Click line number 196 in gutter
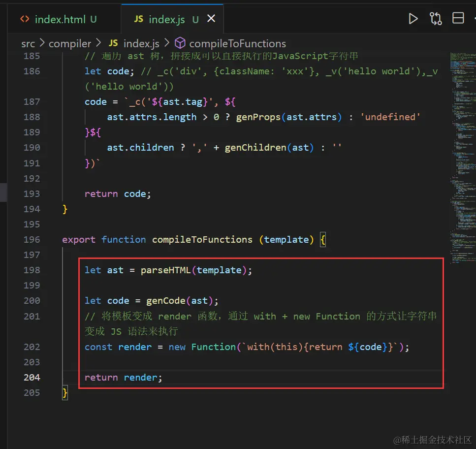This screenshot has width=476, height=449. coord(32,240)
